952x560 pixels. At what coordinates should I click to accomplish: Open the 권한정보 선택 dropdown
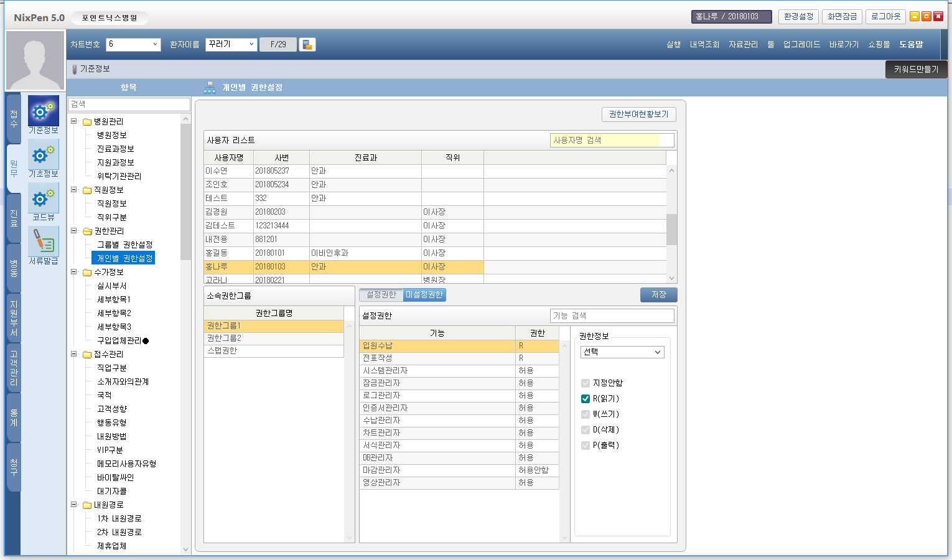[x=622, y=352]
